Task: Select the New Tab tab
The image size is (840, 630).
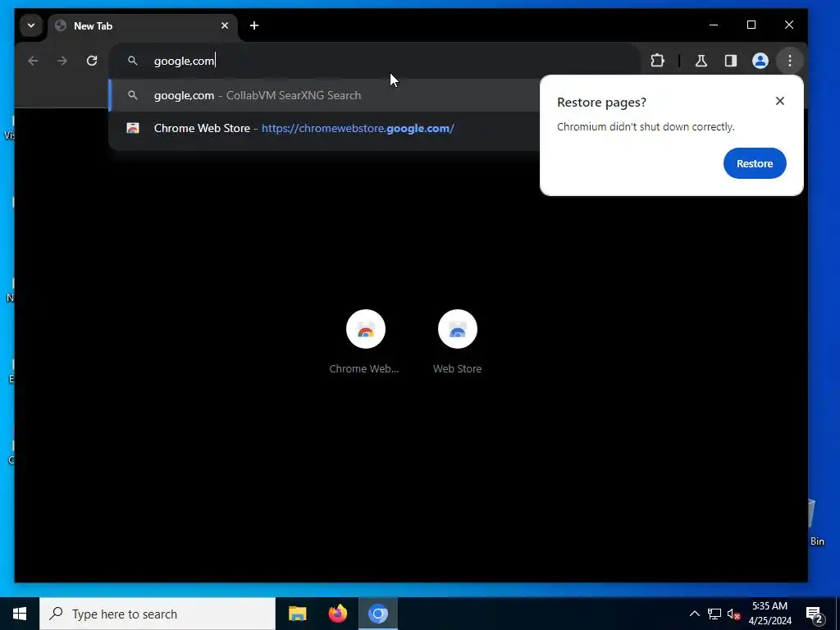Action: [143, 26]
